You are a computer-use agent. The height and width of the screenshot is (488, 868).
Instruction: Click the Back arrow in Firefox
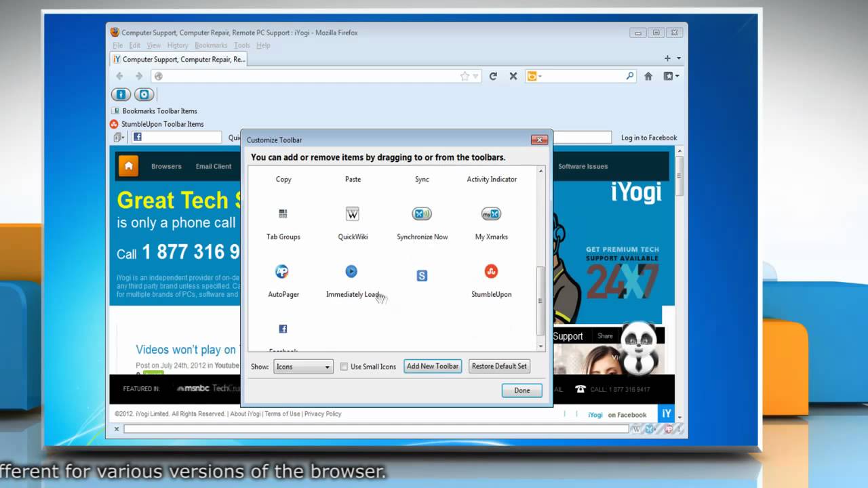click(120, 77)
